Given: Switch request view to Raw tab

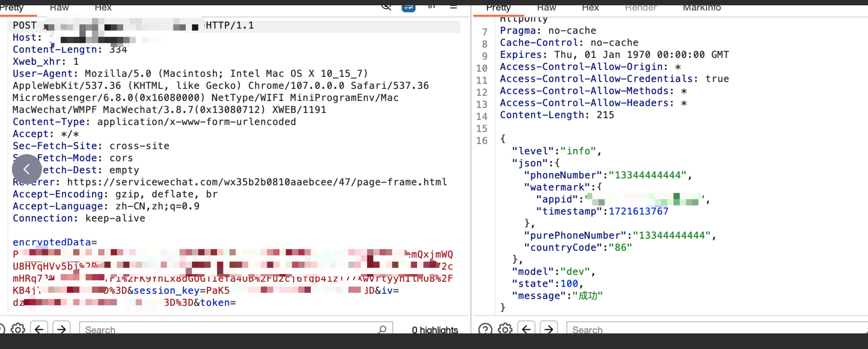Looking at the screenshot, I should point(59,7).
